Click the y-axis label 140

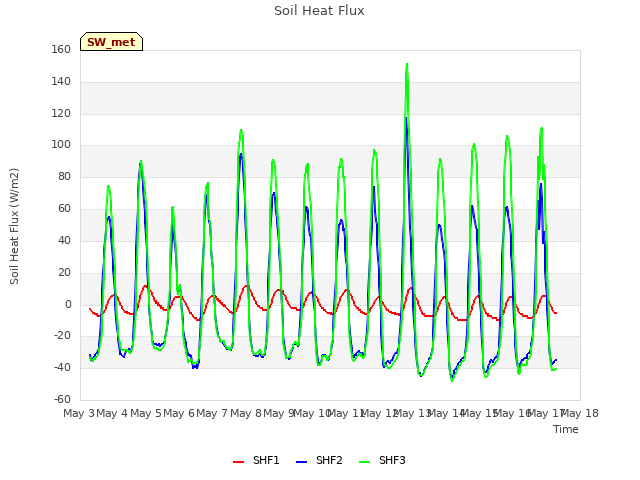click(x=61, y=82)
